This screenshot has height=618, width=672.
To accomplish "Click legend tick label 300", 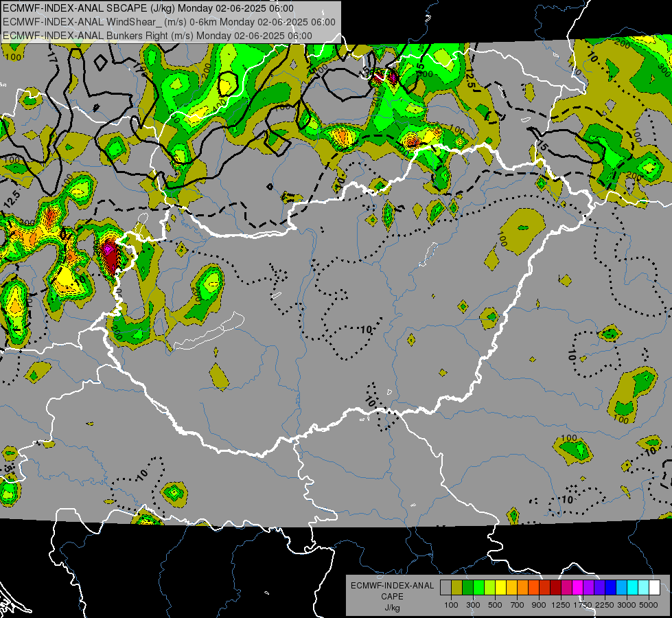I will tap(473, 605).
